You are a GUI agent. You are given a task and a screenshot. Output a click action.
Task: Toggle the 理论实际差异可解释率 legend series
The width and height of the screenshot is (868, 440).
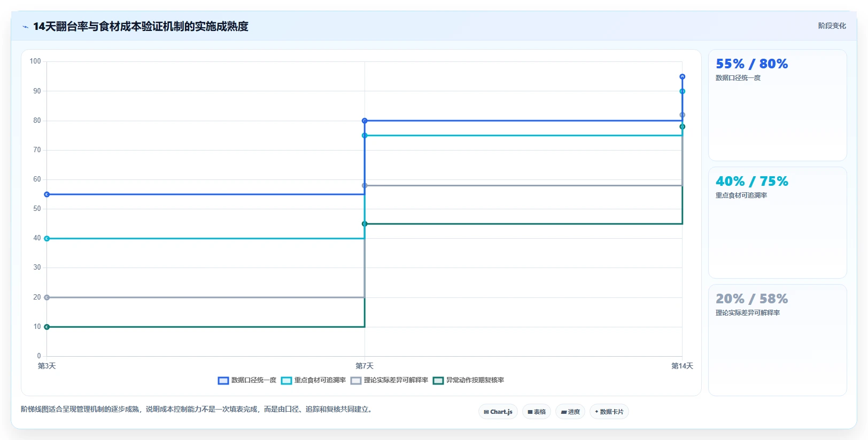389,380
